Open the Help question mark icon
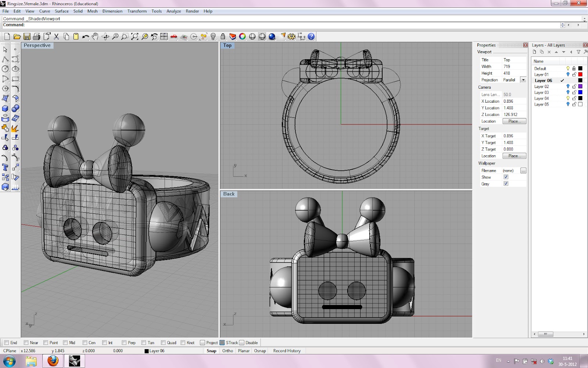The image size is (588, 368). tap(311, 36)
